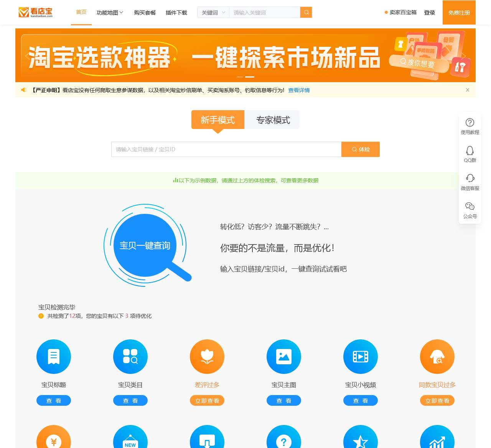
Task: Click the 宝贝一键查询 magnifier graphic
Action: [147, 245]
